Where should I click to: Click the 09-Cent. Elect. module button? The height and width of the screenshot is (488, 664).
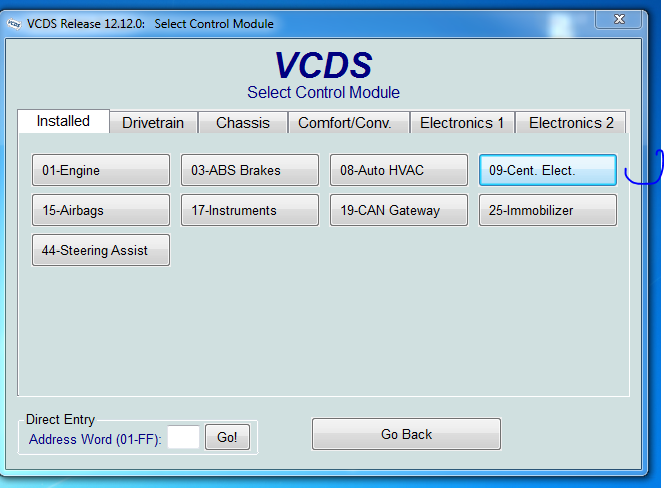click(x=547, y=170)
